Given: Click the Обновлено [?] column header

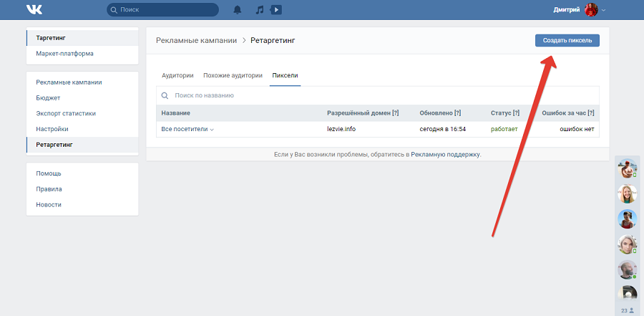Looking at the screenshot, I should click(x=440, y=113).
